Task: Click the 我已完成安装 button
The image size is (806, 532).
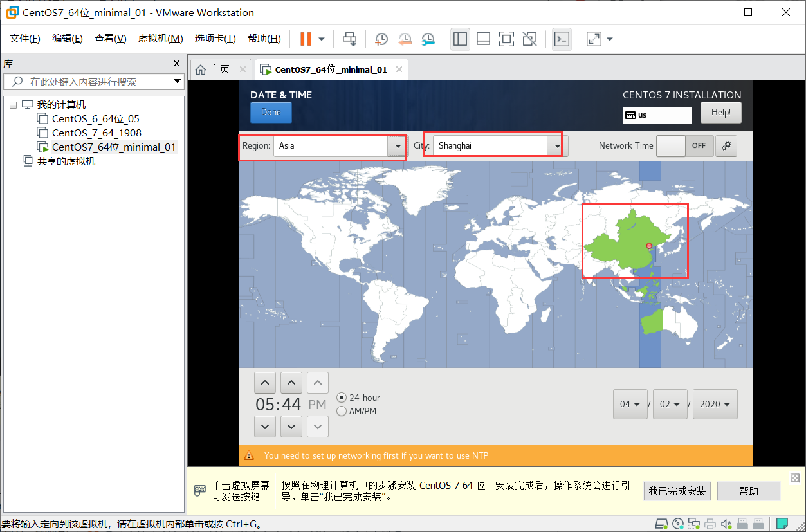Action: pyautogui.click(x=677, y=491)
